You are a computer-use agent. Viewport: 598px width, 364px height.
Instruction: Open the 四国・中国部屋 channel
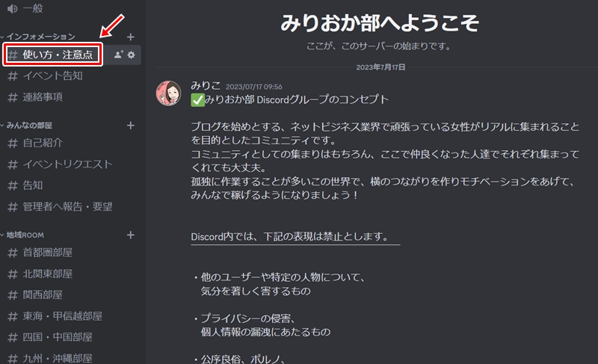[x=58, y=337]
